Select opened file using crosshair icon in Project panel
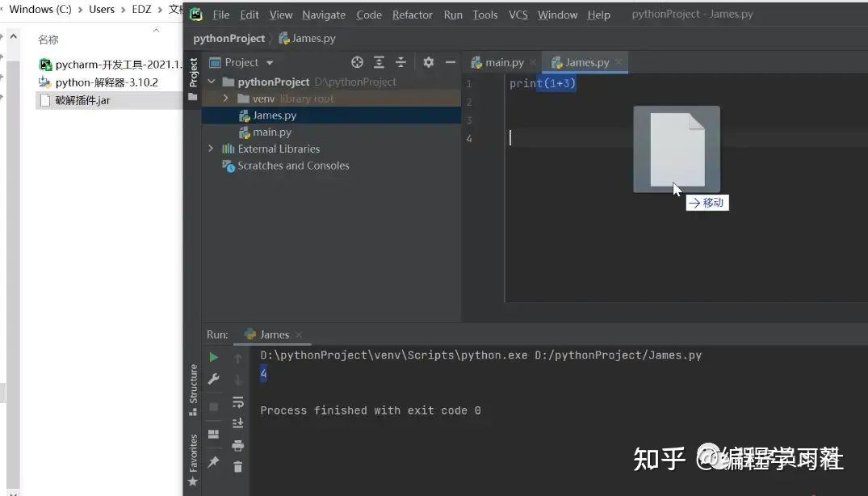Screen dimensions: 868x496 pyautogui.click(x=357, y=62)
